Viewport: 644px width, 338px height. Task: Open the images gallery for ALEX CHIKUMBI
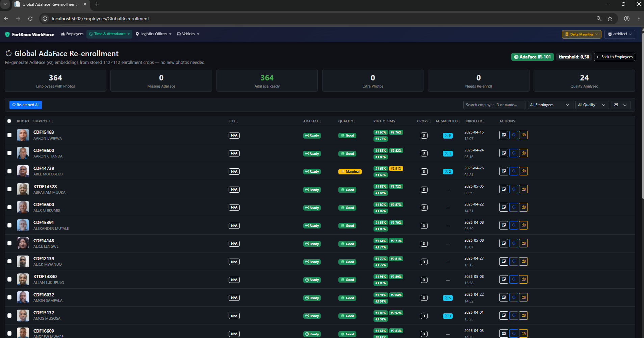[504, 207]
